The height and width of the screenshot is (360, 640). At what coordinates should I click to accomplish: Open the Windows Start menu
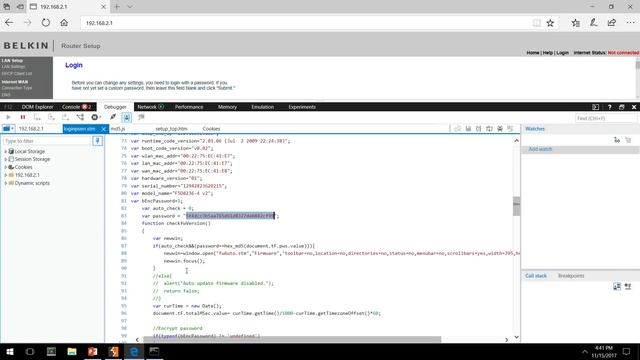tap(10, 351)
